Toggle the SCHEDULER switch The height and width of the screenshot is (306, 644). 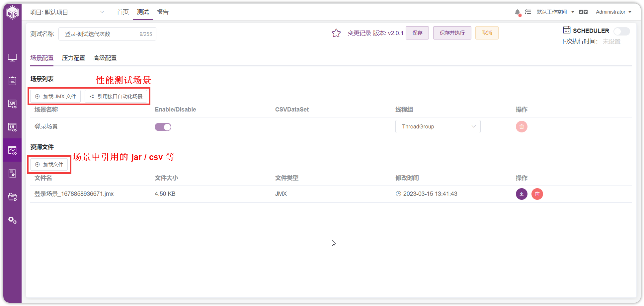point(621,31)
